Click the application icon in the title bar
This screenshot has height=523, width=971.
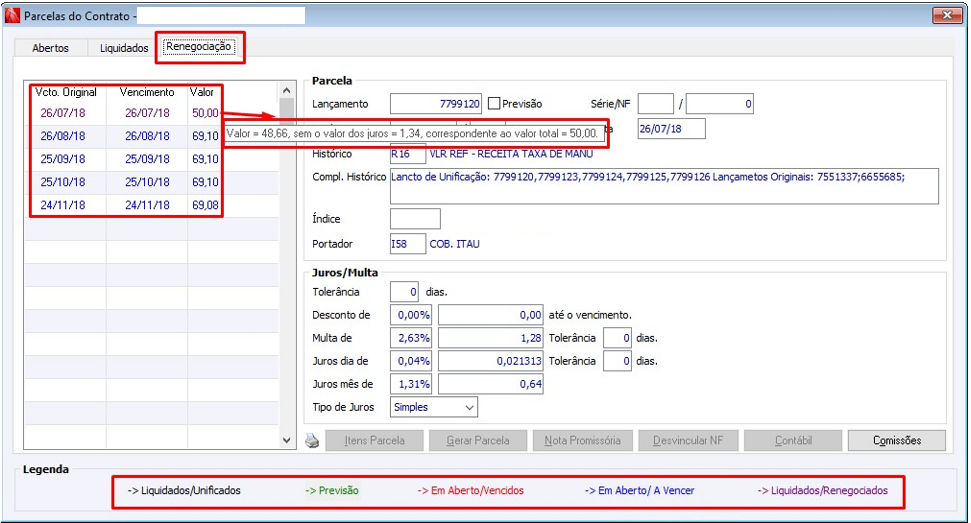12,15
